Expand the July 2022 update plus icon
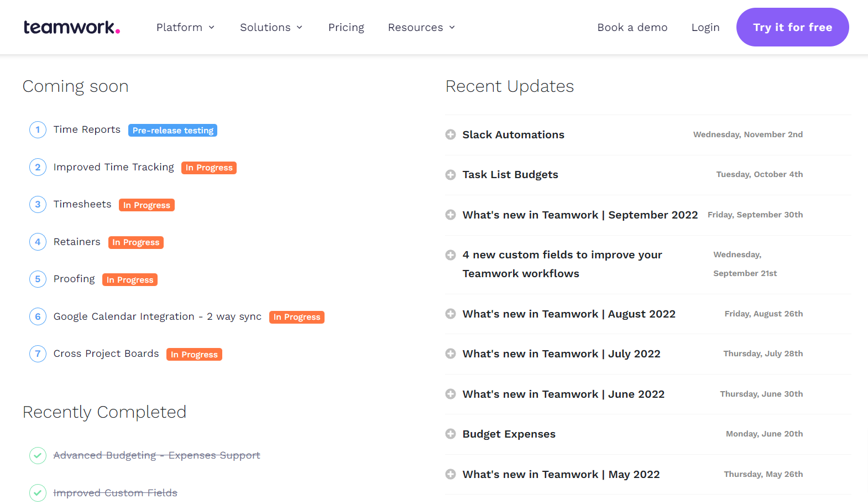This screenshot has height=504, width=868. pyautogui.click(x=451, y=354)
